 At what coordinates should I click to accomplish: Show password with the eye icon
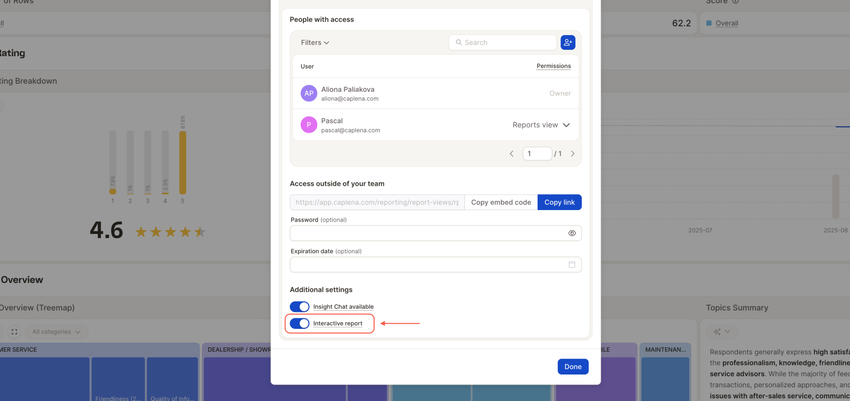[572, 233]
